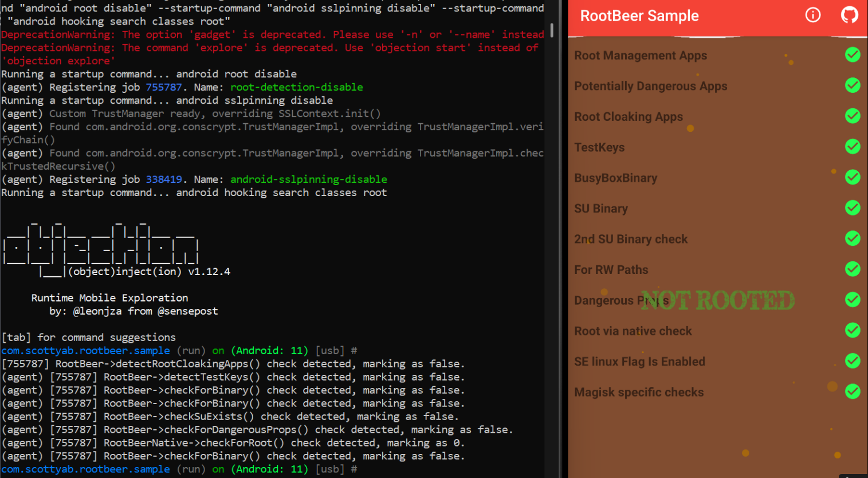The height and width of the screenshot is (478, 868).
Task: Select the '2nd SU Binary check' label
Action: coord(631,239)
